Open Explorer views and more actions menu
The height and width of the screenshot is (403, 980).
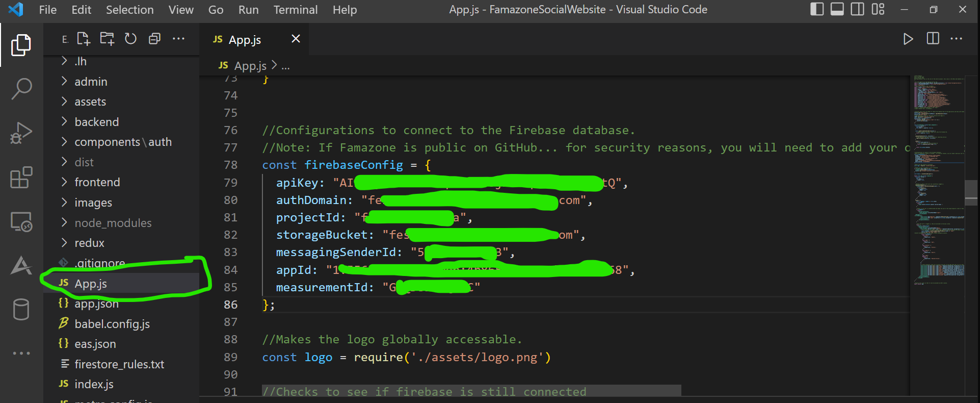click(x=178, y=39)
